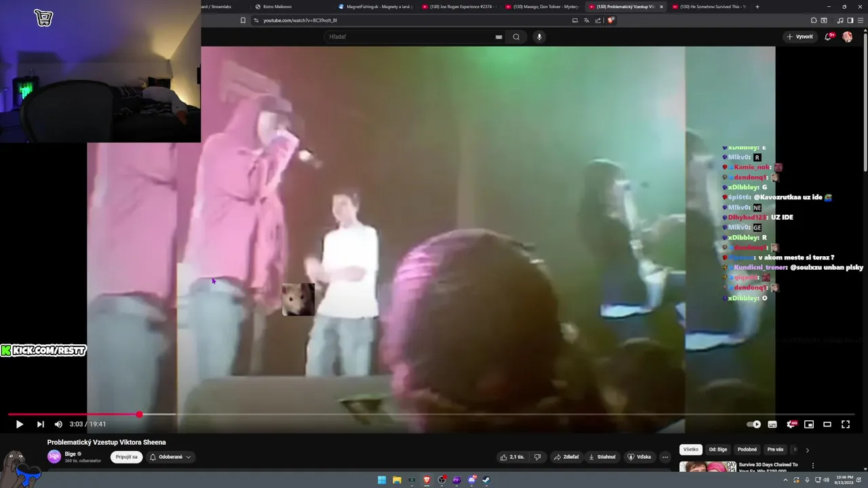Viewport: 868px width, 488px height.
Task: Play the YouTube video
Action: click(x=19, y=424)
